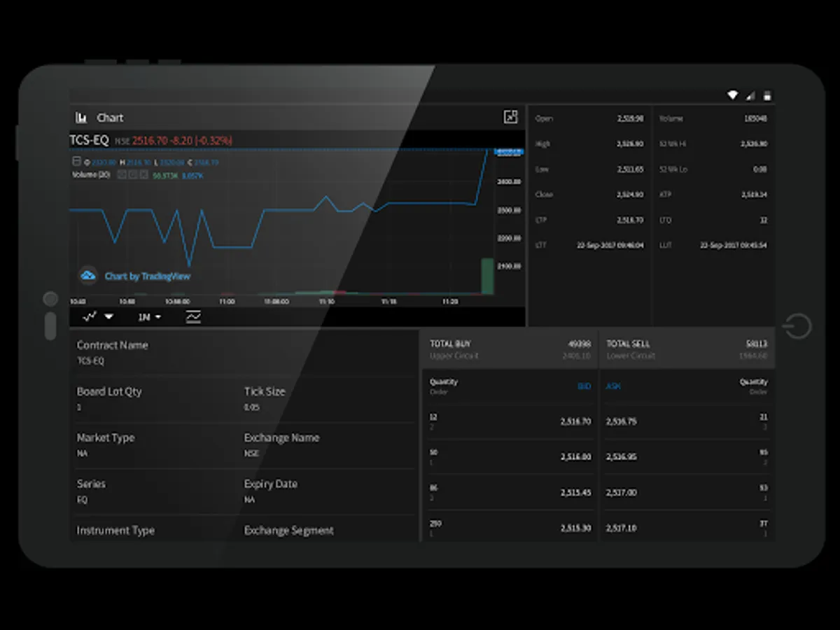The width and height of the screenshot is (840, 630).
Task: Click the Close price row
Action: click(589, 195)
